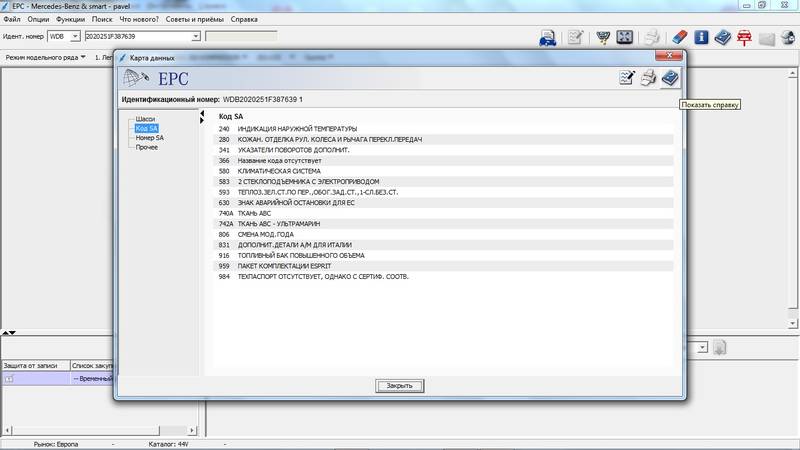Open the help book icon in main toolbar
This screenshot has width=800, height=450.
722,37
